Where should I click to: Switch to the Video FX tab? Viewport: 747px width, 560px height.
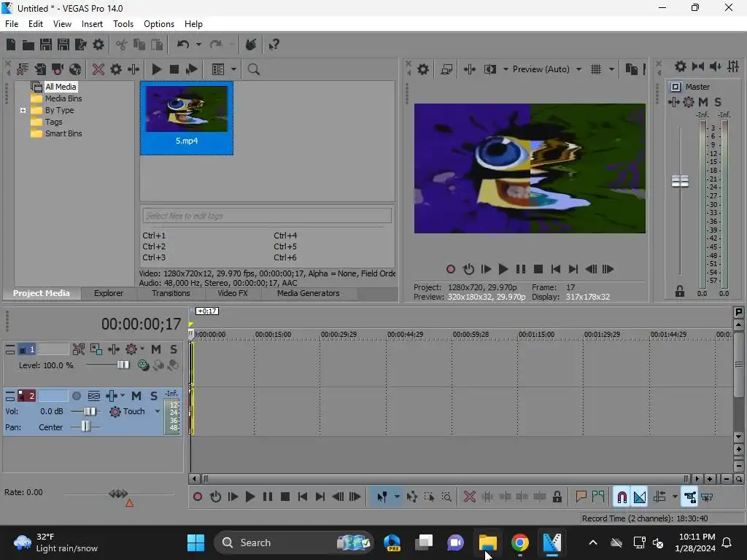[x=233, y=293]
